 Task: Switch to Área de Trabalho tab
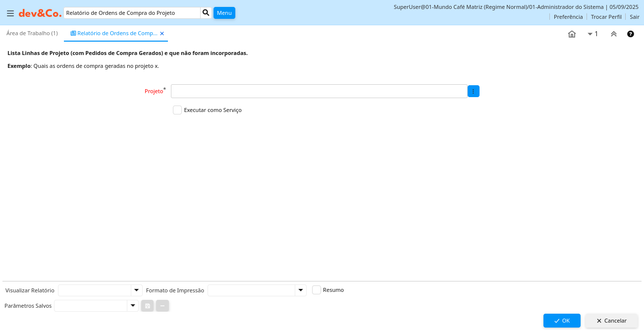point(32,33)
